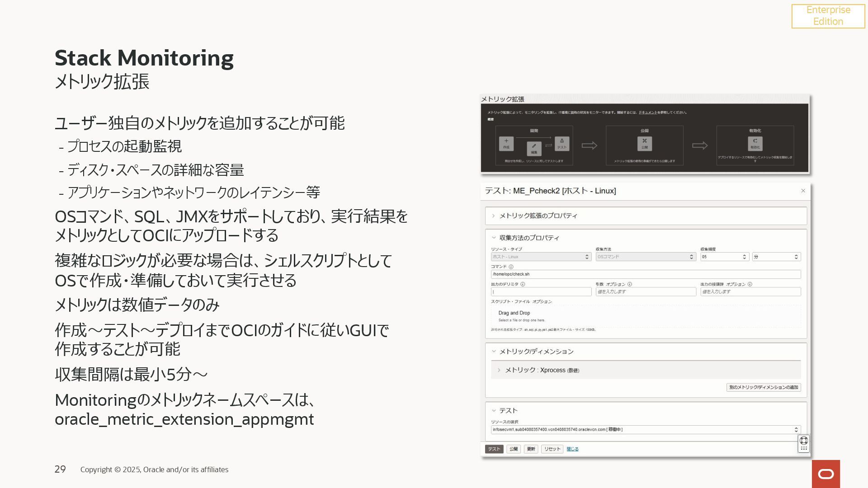Close the ME_Pcheck2 test dialog with X
This screenshot has width=868, height=488.
click(803, 191)
